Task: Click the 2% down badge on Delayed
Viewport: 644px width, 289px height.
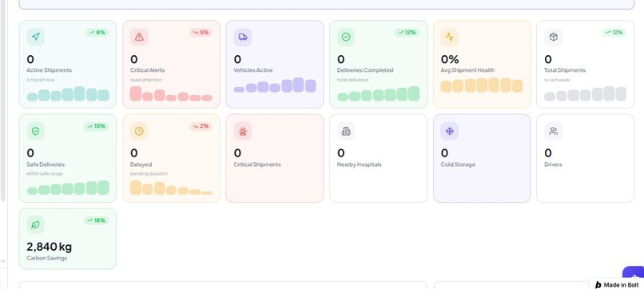Action: [201, 126]
